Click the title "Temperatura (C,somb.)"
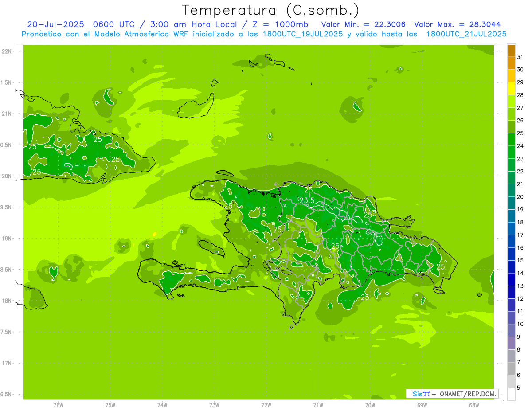532x411 pixels. [270, 10]
